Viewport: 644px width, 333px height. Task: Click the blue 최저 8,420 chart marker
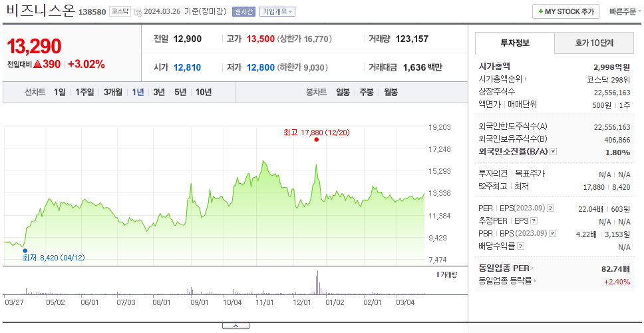tap(25, 250)
